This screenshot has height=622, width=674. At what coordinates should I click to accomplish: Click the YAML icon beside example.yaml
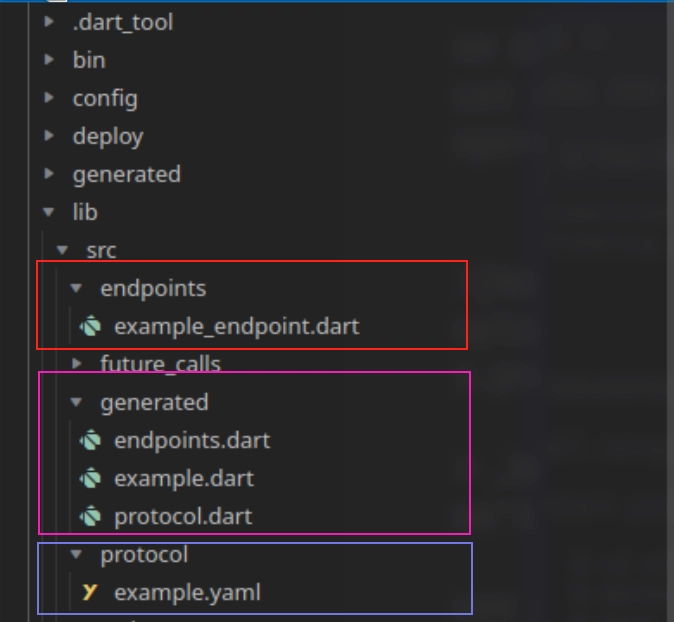90,592
